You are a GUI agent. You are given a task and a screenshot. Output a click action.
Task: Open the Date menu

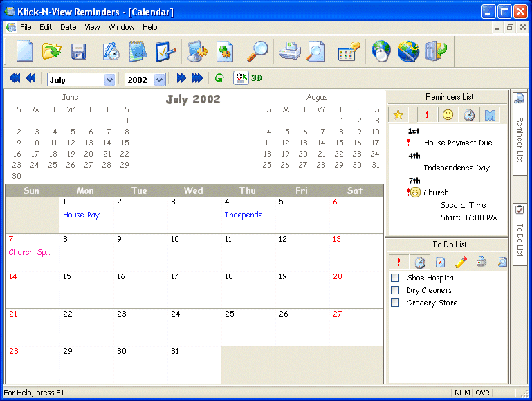click(x=68, y=27)
